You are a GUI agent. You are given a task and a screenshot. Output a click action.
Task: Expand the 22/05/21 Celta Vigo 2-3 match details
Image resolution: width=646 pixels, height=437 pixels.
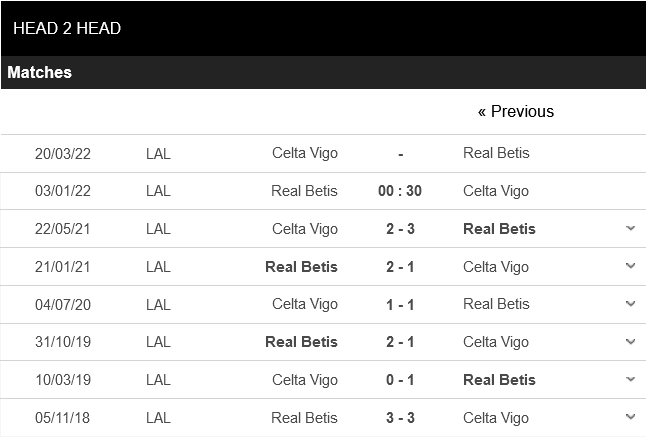630,228
